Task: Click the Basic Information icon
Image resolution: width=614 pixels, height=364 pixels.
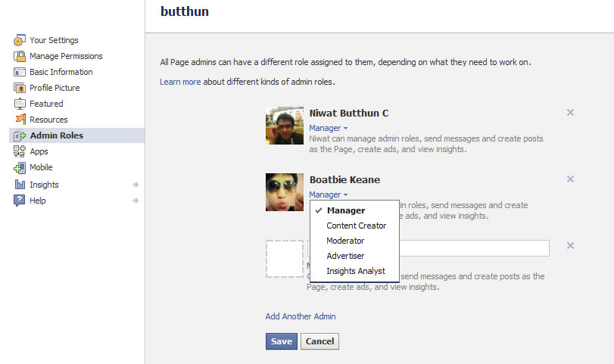Action: [x=20, y=73]
